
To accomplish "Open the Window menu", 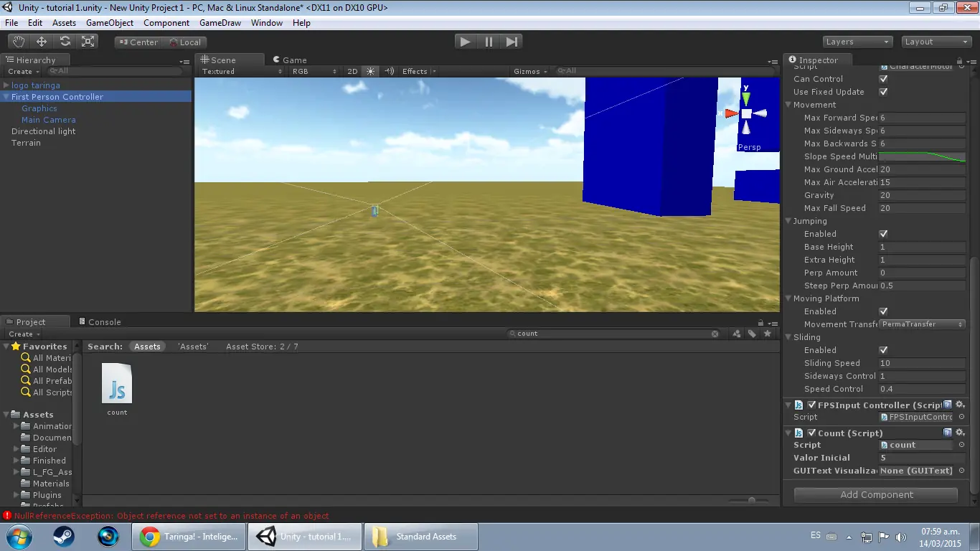I will click(x=267, y=23).
